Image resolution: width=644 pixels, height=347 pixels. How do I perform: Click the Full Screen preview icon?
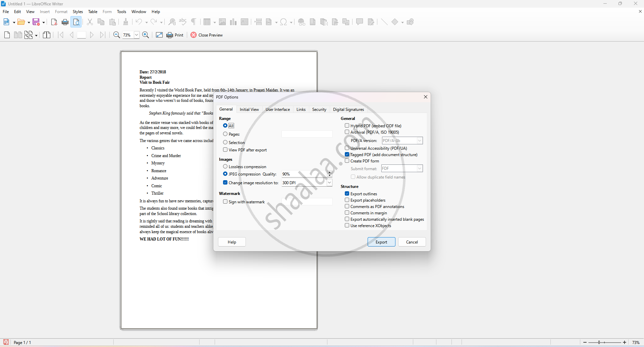coord(159,35)
